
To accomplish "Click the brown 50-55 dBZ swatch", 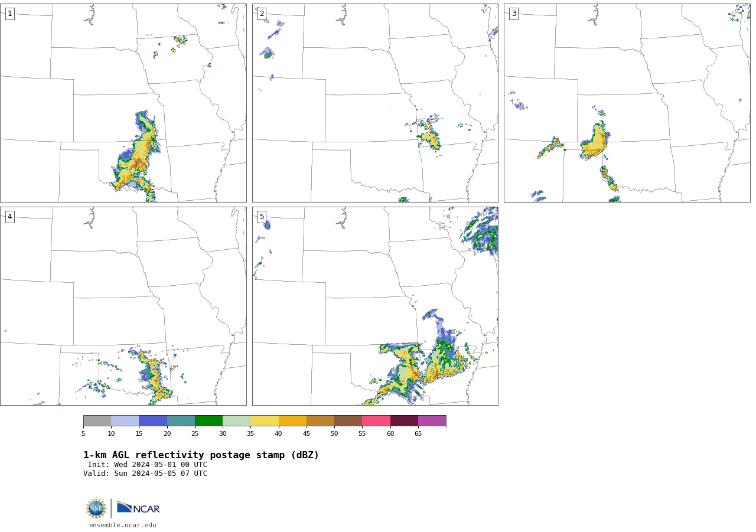I will point(348,421).
